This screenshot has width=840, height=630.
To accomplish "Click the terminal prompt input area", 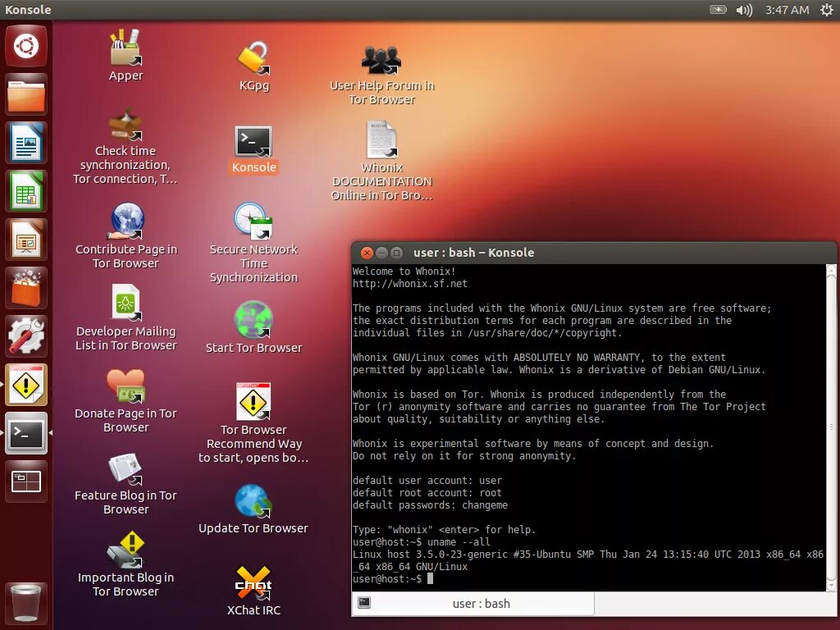I will 430,579.
